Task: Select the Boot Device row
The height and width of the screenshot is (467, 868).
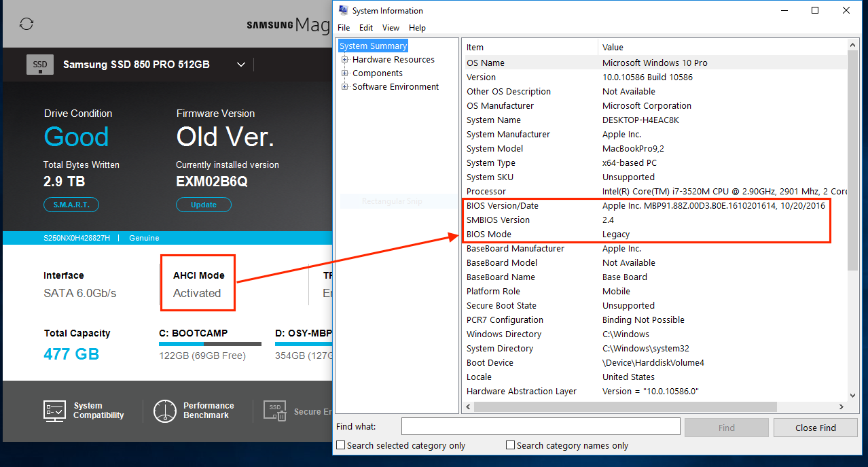Action: tap(655, 362)
